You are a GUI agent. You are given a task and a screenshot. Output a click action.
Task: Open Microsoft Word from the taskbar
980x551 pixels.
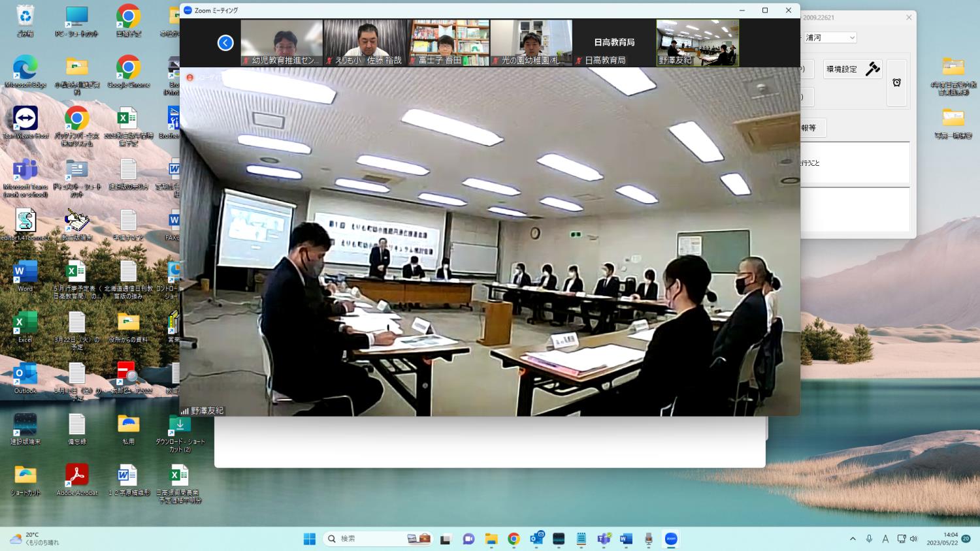[x=625, y=539]
